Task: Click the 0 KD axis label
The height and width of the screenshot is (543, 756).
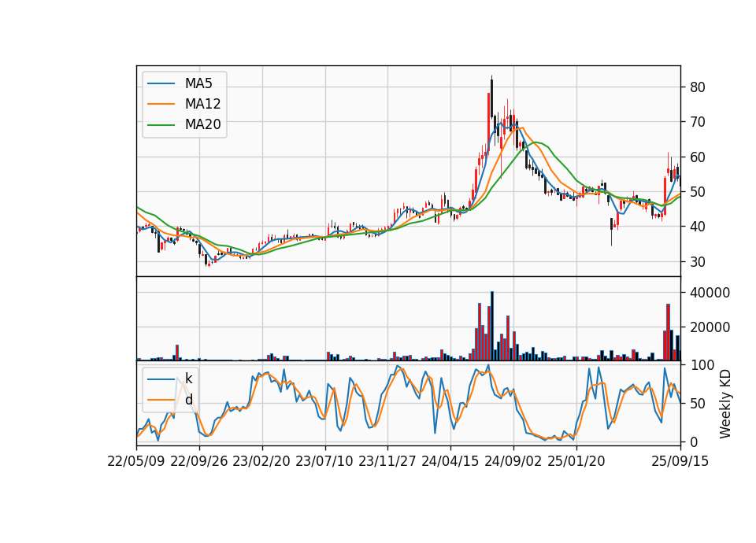Action: click(x=694, y=441)
